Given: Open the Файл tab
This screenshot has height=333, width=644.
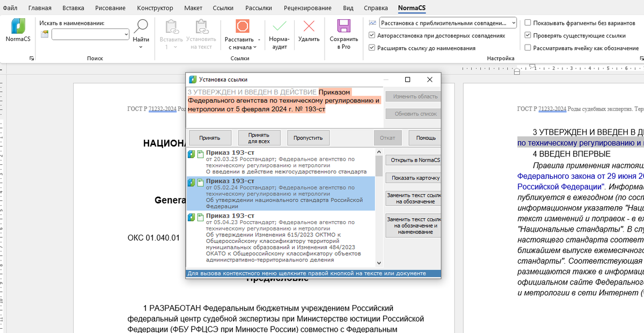Looking at the screenshot, I should click(10, 8).
